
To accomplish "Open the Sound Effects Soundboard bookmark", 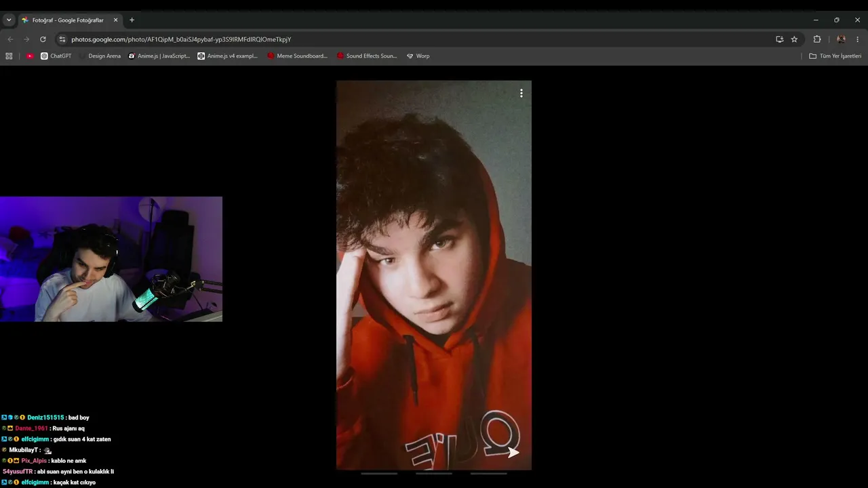I will (x=367, y=56).
